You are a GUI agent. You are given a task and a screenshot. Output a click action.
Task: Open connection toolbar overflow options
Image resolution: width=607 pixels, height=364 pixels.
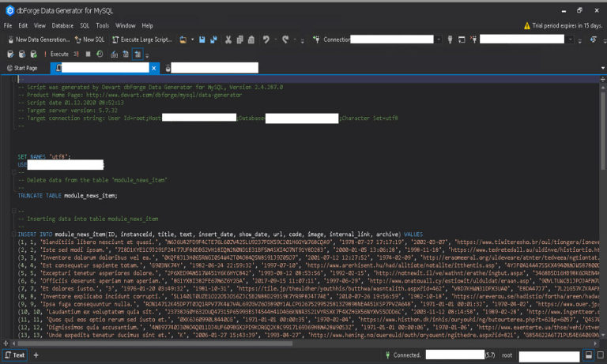pyautogui.click(x=580, y=40)
